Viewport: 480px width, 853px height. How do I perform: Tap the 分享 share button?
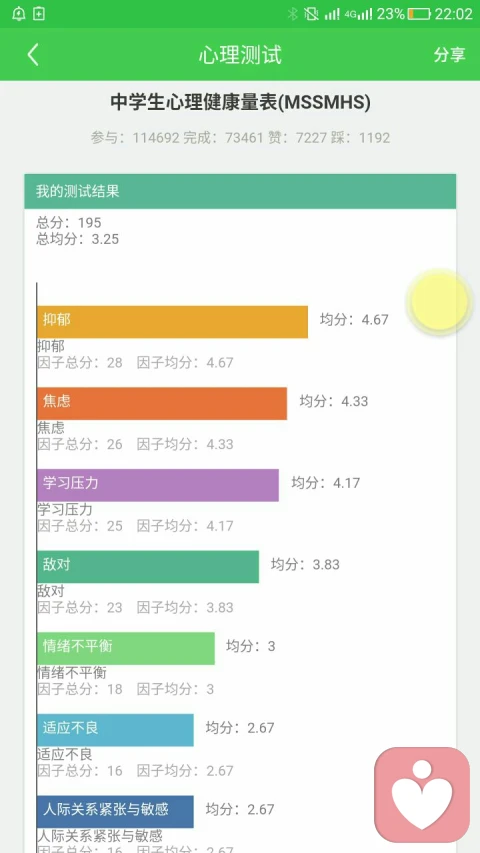tap(449, 55)
